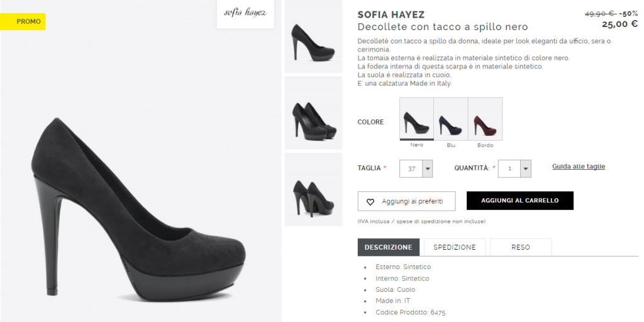This screenshot has height=322, width=644.
Task: View the rear pair shoes thumbnail
Action: coord(313,190)
